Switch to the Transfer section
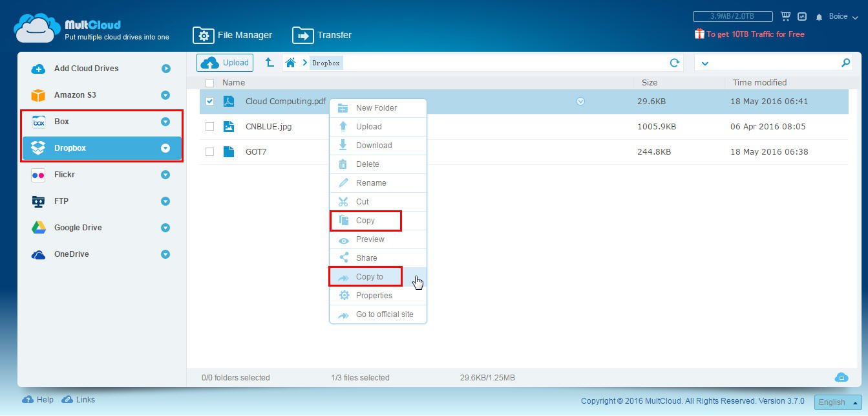Viewport: 868px width, 416px height. pos(322,35)
